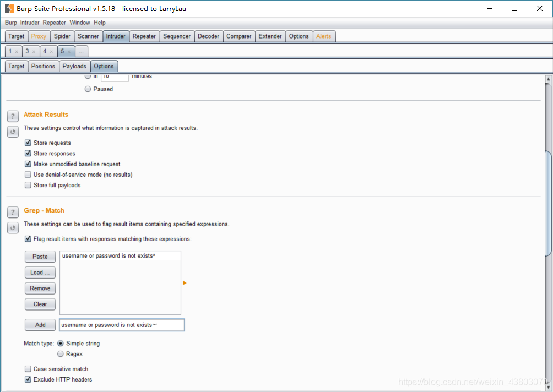Viewport: 553px width, 392px height.
Task: Uncheck Exclude HTTP headers
Action: click(28, 380)
